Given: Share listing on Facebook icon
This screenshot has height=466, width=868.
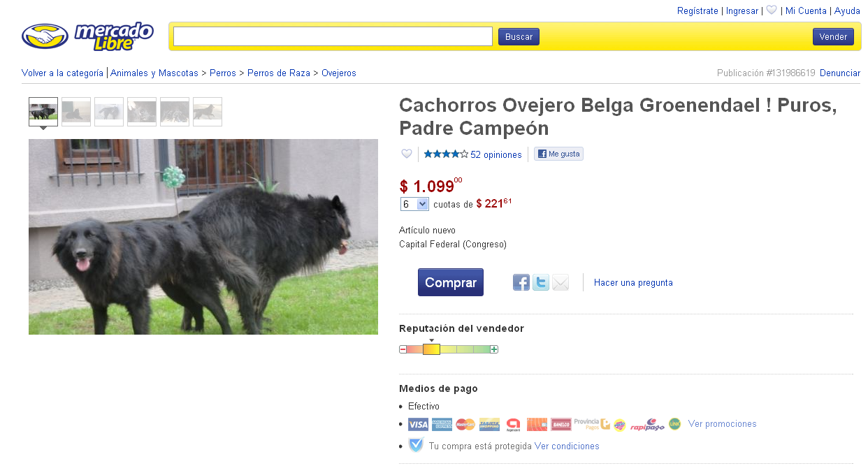Looking at the screenshot, I should 521,282.
